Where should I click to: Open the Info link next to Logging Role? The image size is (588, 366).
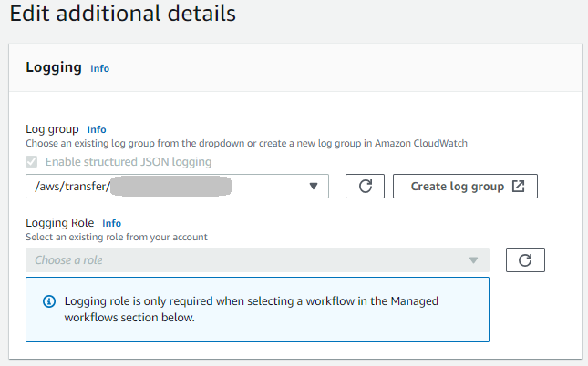[x=112, y=223]
